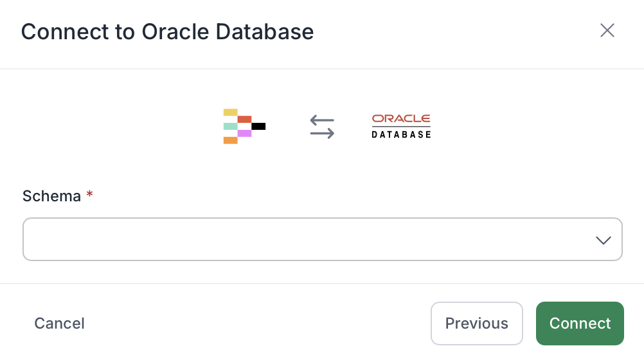Click the multicolor app logo
644x355 pixels.
tap(244, 126)
